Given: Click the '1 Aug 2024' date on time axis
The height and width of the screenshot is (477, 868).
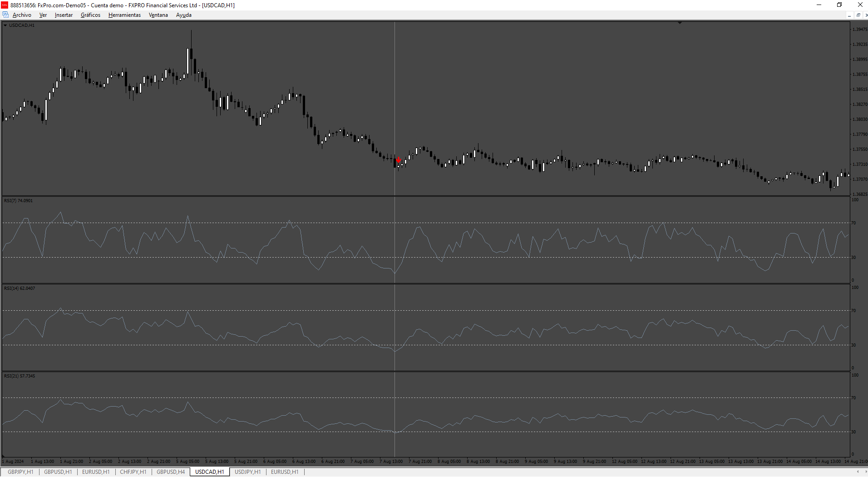Looking at the screenshot, I should click(x=14, y=462).
